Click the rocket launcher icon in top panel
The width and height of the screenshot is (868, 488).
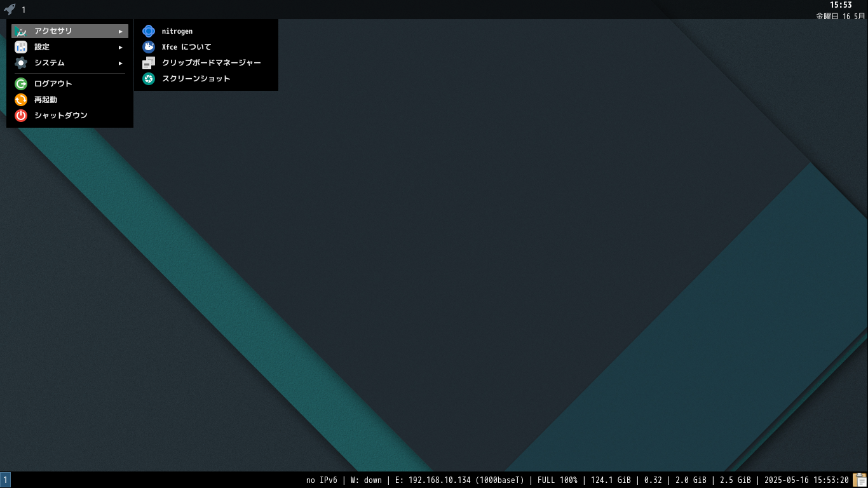pyautogui.click(x=10, y=10)
